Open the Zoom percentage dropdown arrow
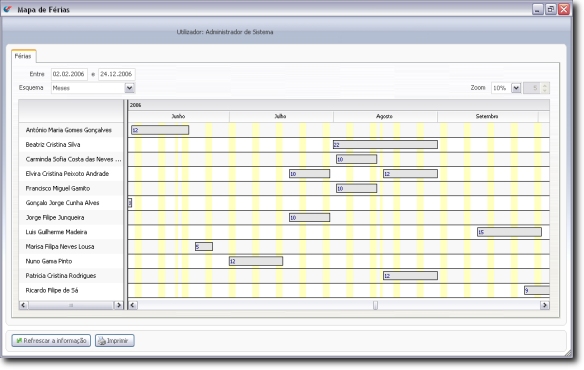 pyautogui.click(x=516, y=88)
